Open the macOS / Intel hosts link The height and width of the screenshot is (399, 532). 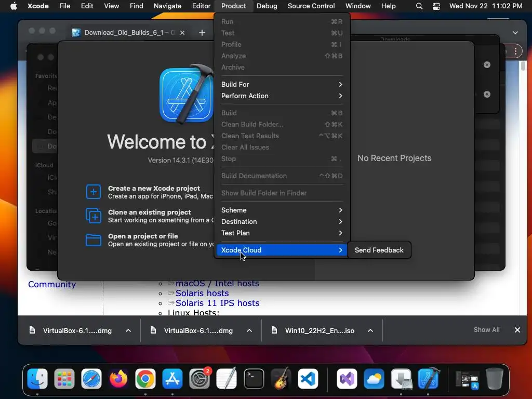pos(217,283)
